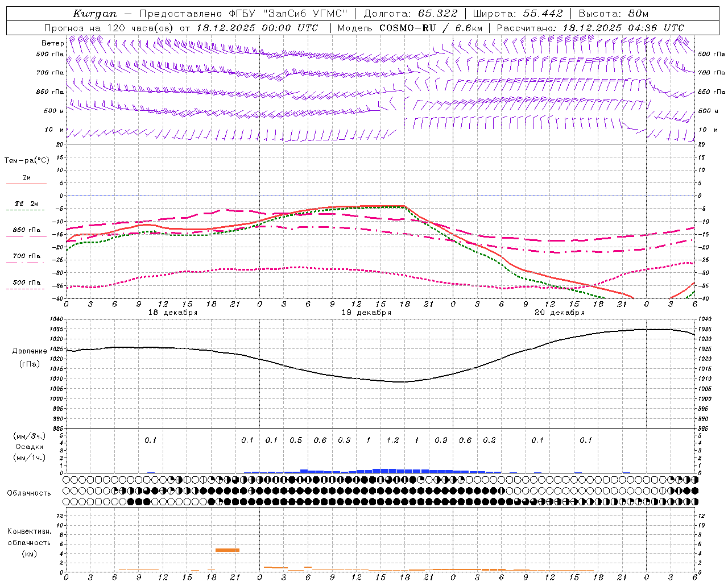Select the Широта 55.442 header field
Viewport: 728px width, 582px height.
pyautogui.click(x=518, y=14)
